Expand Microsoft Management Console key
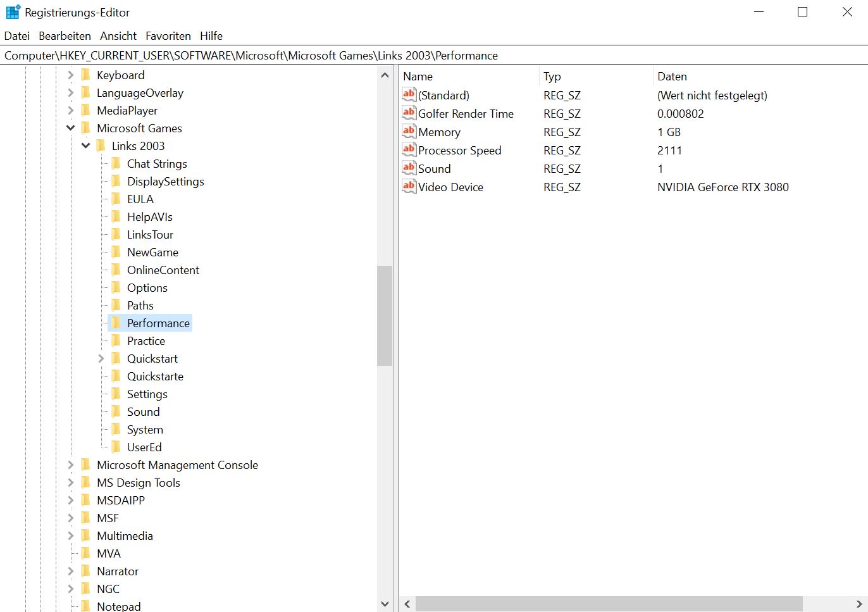868x612 pixels. (70, 465)
